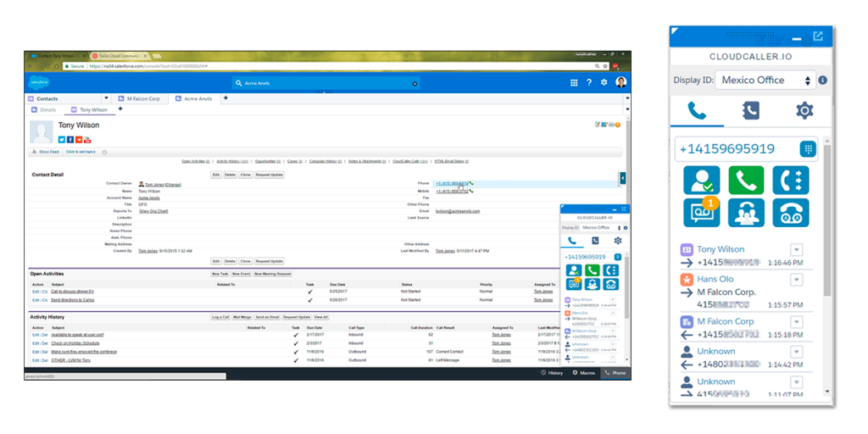Click New Task button

220,274
